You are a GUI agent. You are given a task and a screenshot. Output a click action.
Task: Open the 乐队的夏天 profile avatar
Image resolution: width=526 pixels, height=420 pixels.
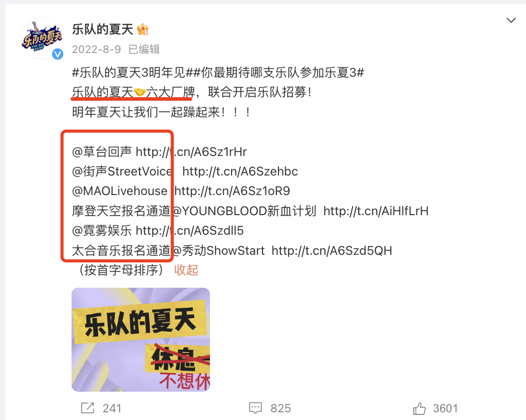(42, 38)
